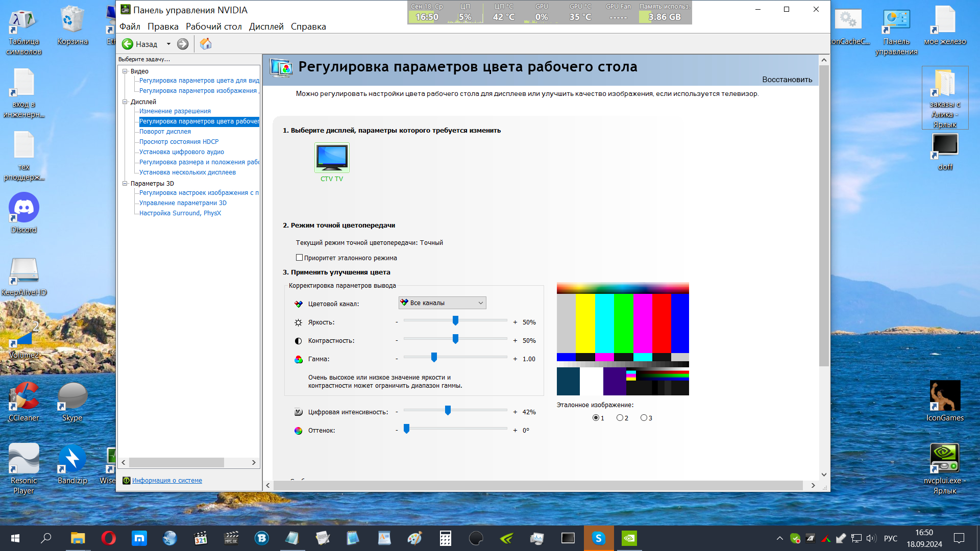Click the 'Информация о системе' link
Screen dimensions: 980x551
pos(167,481)
